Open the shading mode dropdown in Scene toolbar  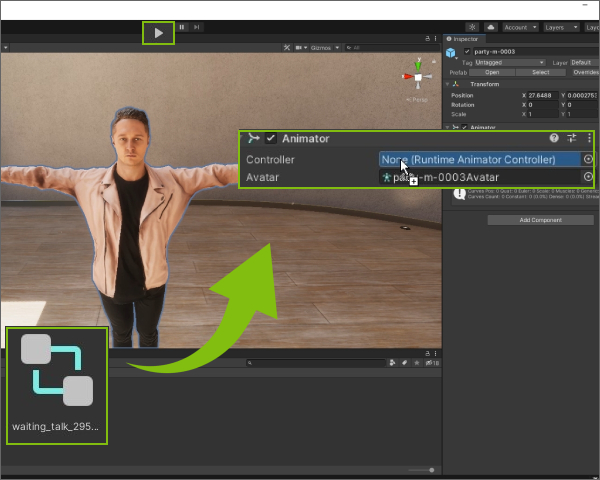tap(6, 48)
